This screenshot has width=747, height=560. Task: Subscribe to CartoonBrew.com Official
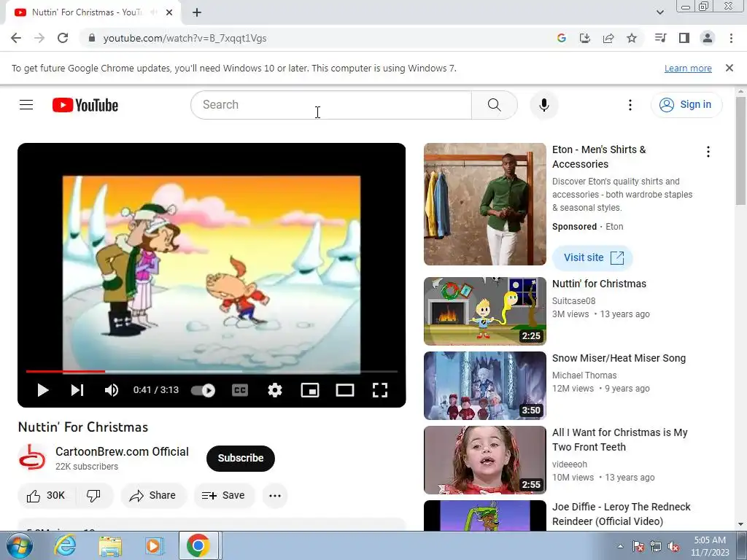coord(241,458)
